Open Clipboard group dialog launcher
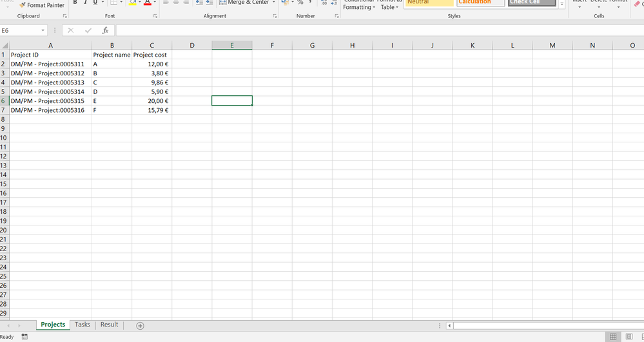The image size is (644, 342). 64,16
